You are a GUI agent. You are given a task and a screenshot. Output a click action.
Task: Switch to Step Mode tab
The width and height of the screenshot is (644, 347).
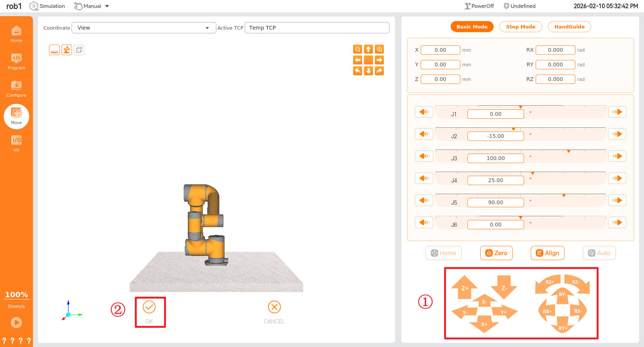520,27
